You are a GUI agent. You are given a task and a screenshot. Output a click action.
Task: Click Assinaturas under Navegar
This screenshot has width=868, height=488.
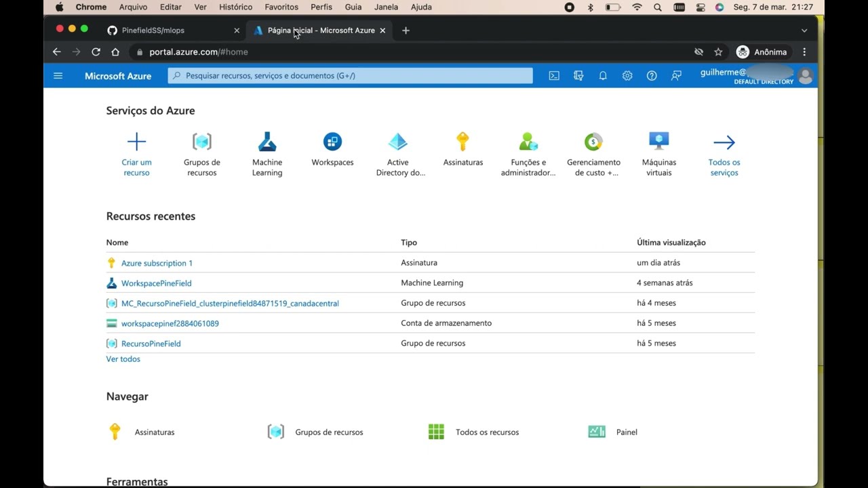point(155,432)
